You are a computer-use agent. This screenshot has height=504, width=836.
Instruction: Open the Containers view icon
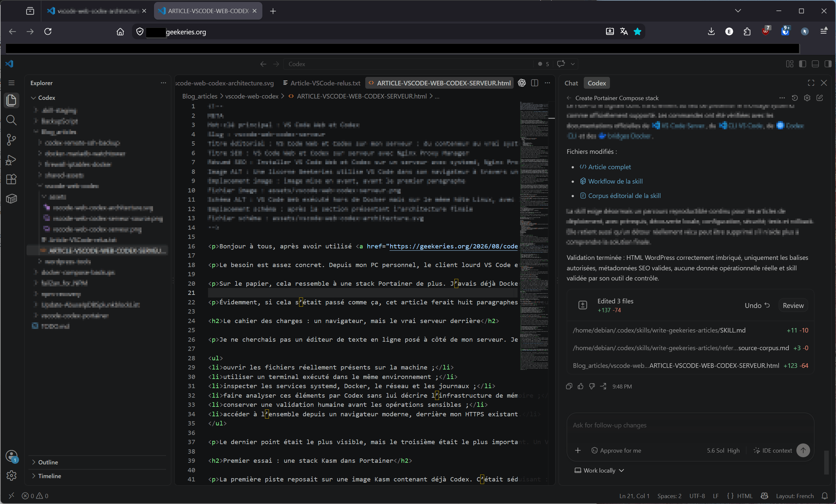point(11,199)
